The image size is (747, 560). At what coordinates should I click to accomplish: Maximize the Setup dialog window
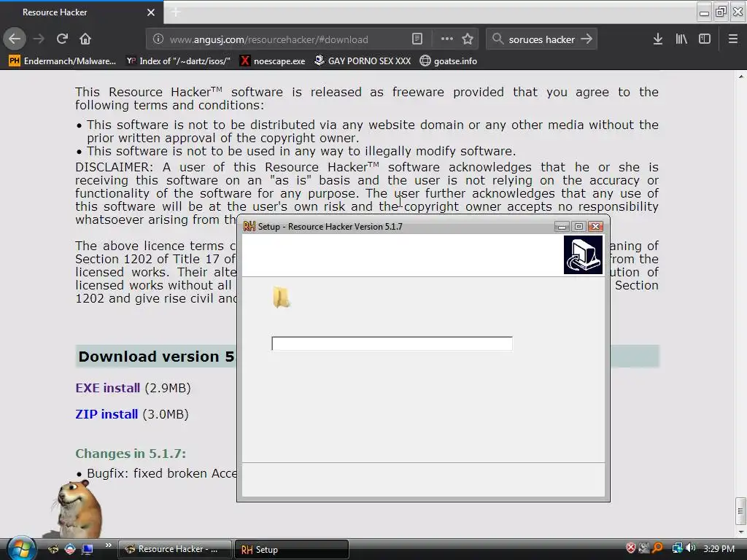tap(578, 226)
